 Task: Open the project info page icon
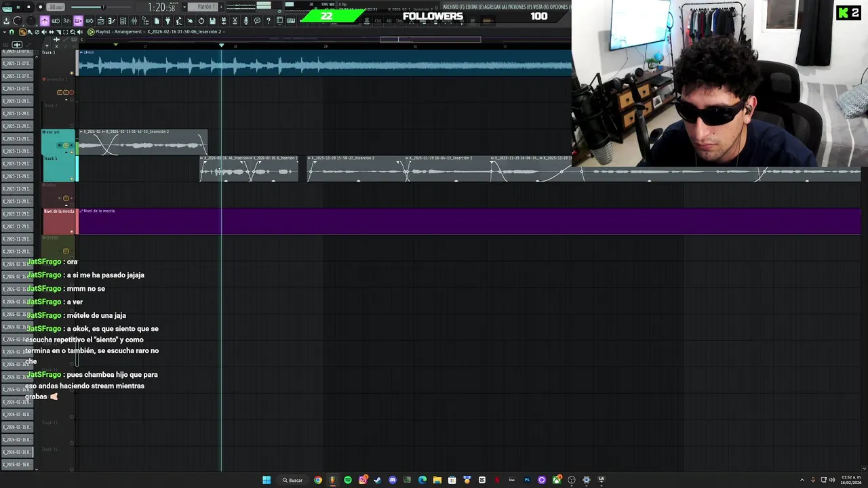(x=157, y=21)
